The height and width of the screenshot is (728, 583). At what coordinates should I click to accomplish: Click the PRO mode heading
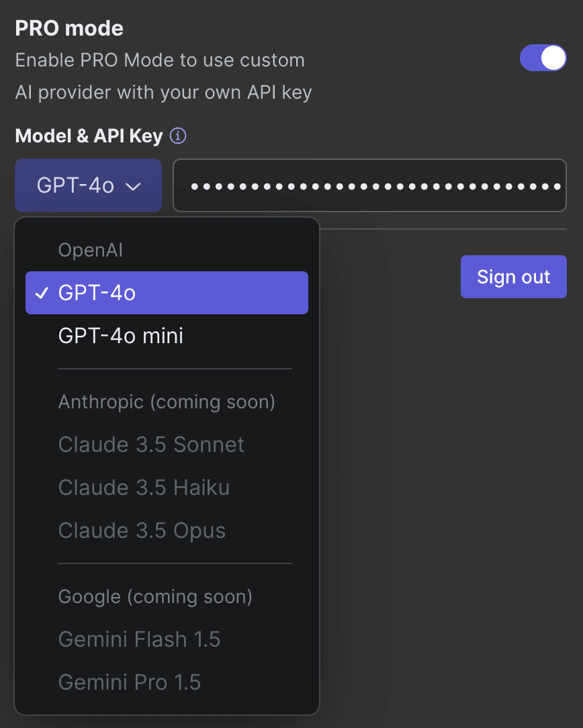click(x=69, y=28)
